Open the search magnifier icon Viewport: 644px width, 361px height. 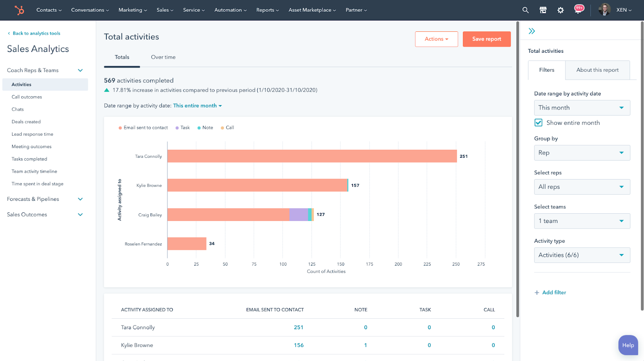click(525, 10)
